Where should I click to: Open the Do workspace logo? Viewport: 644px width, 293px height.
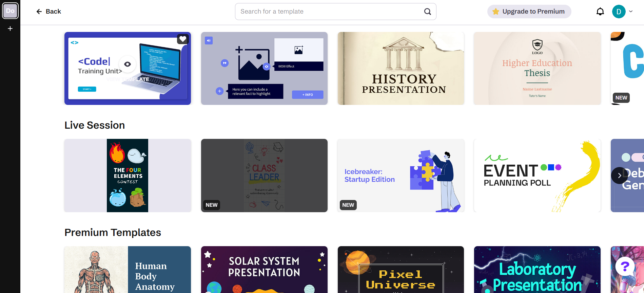pyautogui.click(x=10, y=11)
